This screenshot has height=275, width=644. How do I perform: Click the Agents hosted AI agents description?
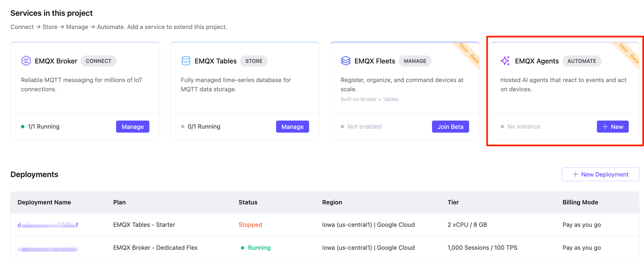[563, 85]
